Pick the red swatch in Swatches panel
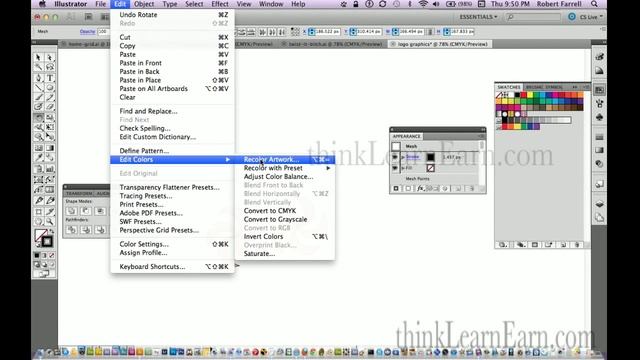The height and width of the screenshot is (360, 640). 524,95
